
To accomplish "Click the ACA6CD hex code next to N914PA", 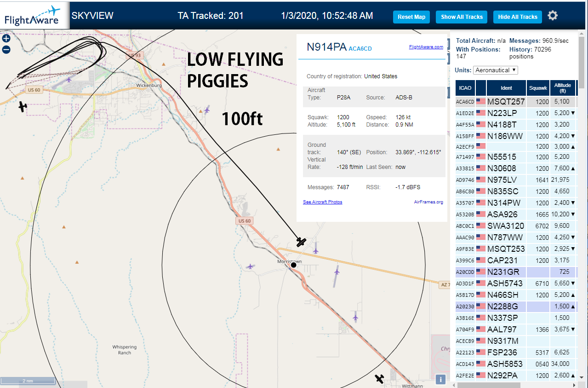I will click(360, 48).
